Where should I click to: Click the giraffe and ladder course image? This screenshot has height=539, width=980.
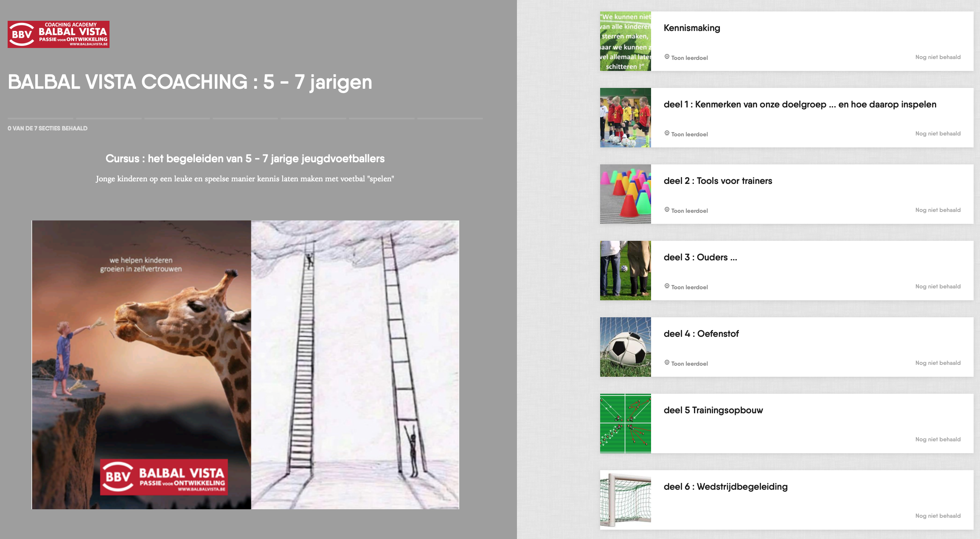coord(245,364)
